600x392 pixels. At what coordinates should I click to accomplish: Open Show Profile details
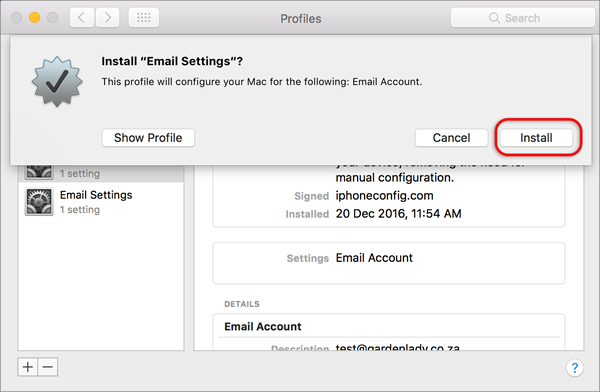point(148,138)
